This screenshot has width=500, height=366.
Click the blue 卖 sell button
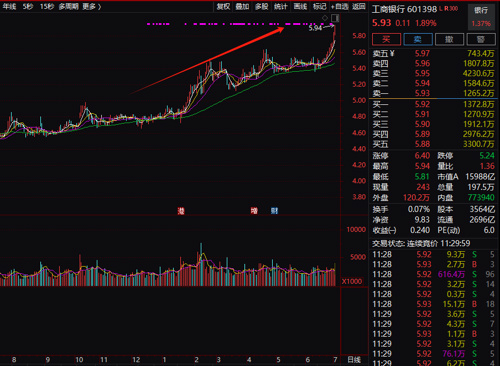click(x=418, y=39)
